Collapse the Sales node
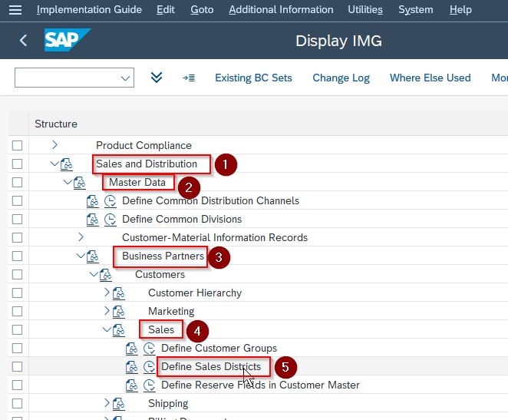This screenshot has width=508, height=420. pos(107,329)
